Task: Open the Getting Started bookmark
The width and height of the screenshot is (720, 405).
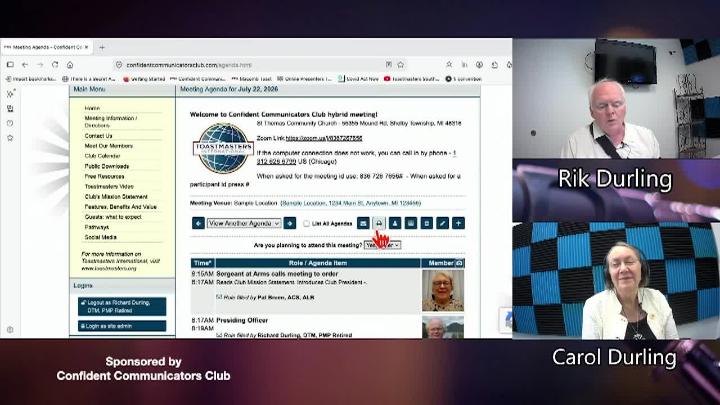Action: 144,79
